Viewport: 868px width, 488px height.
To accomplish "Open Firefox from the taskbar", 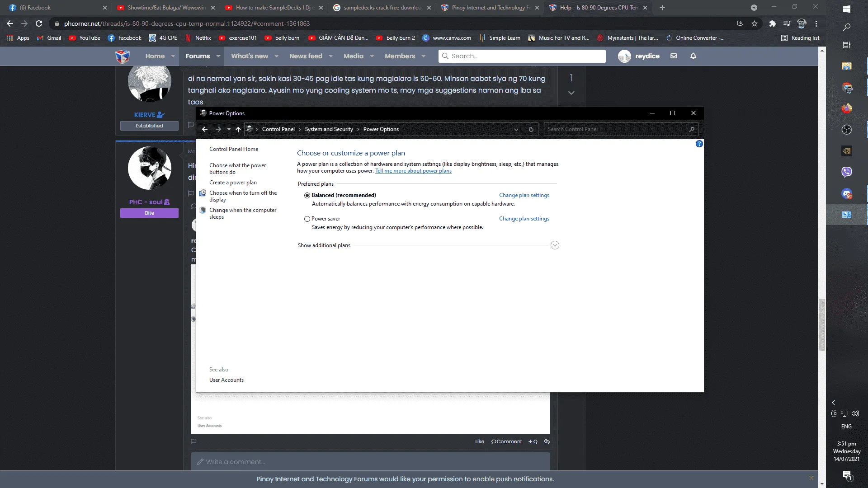I will click(x=847, y=108).
